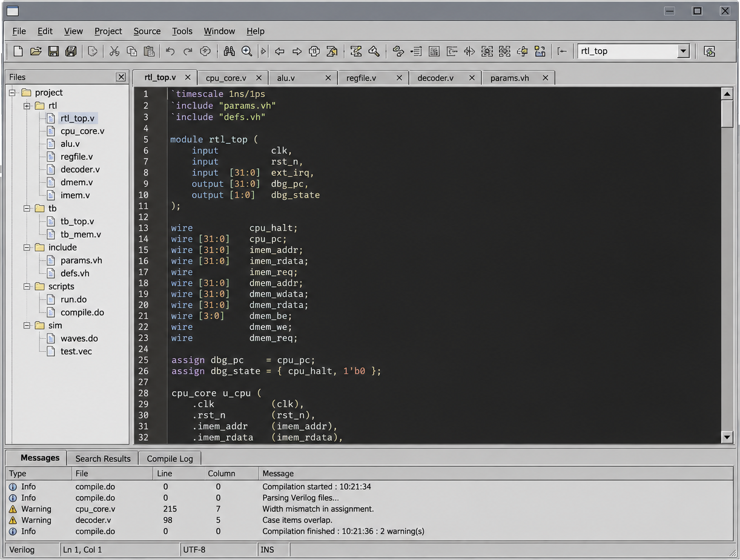The height and width of the screenshot is (560, 740).
Task: Close the regfile.v editor tab
Action: pos(400,78)
